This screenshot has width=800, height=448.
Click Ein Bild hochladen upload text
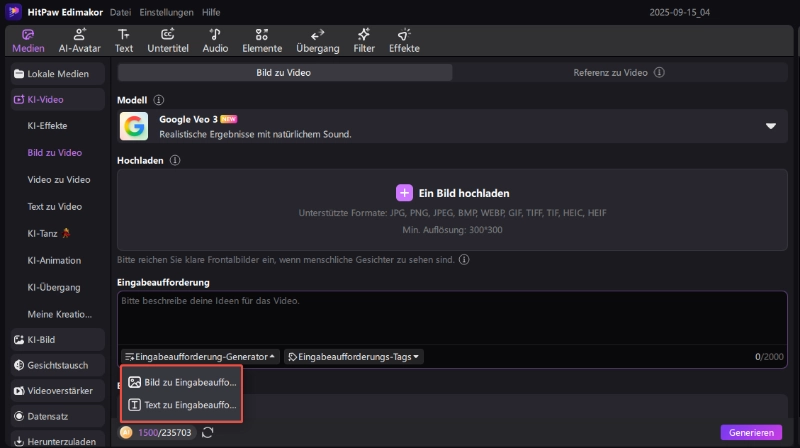(x=464, y=193)
